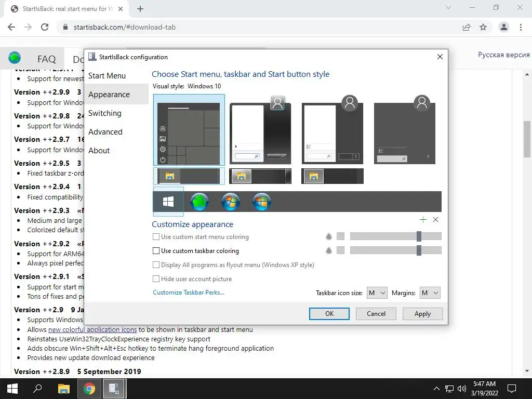
Task: Share this page from the address bar
Action: pyautogui.click(x=467, y=27)
